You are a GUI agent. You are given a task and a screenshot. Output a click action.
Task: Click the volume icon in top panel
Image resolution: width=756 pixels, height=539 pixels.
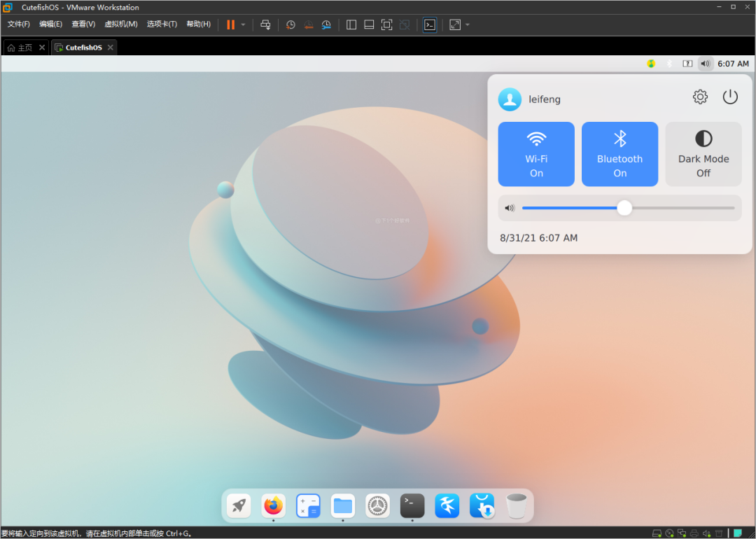pos(705,64)
